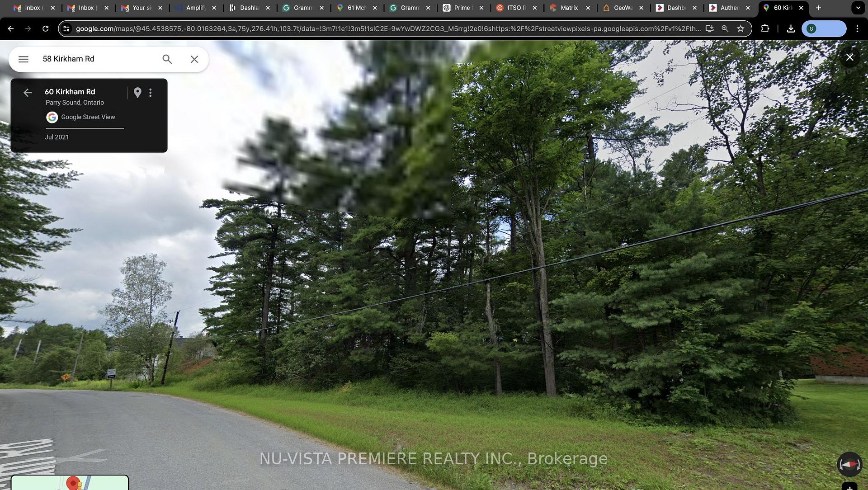
Task: Click the Jul 2021 capture date
Action: (x=57, y=137)
